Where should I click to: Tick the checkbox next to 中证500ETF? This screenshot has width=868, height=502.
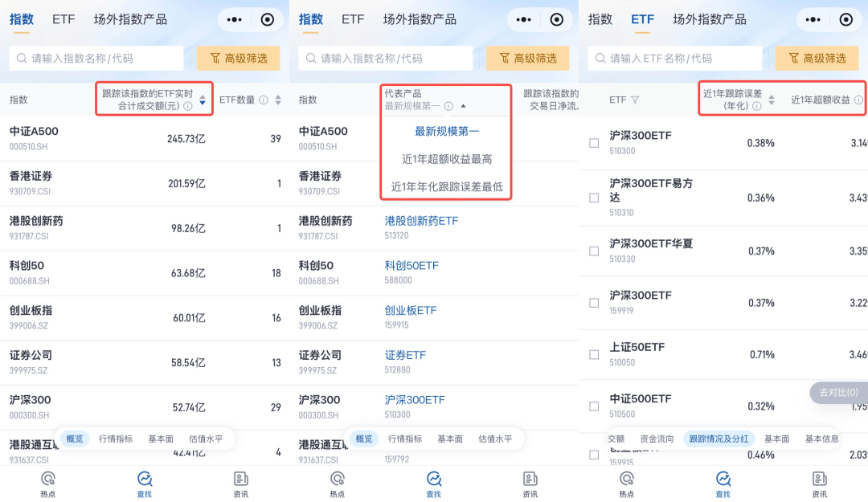(594, 406)
